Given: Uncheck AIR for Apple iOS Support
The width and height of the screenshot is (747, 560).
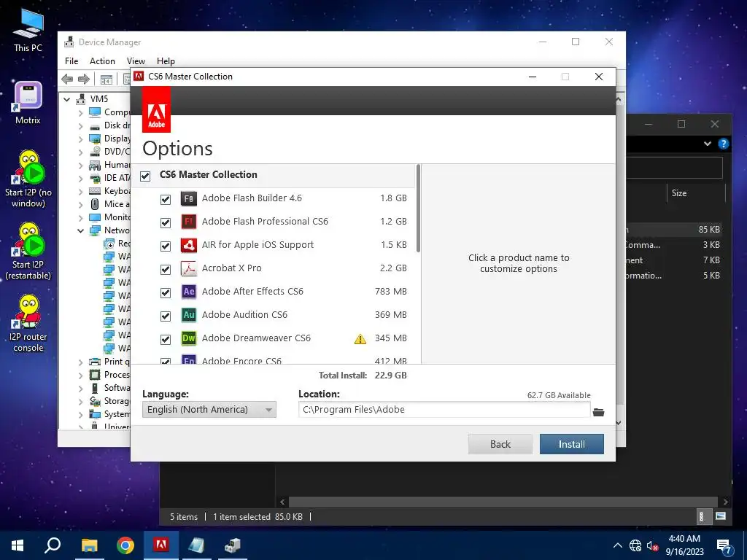Looking at the screenshot, I should (x=166, y=246).
